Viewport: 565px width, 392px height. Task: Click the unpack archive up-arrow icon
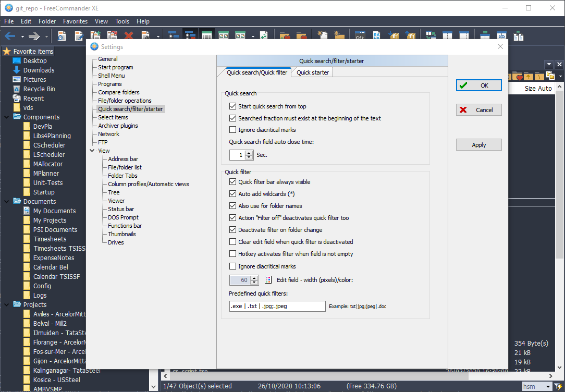click(410, 35)
